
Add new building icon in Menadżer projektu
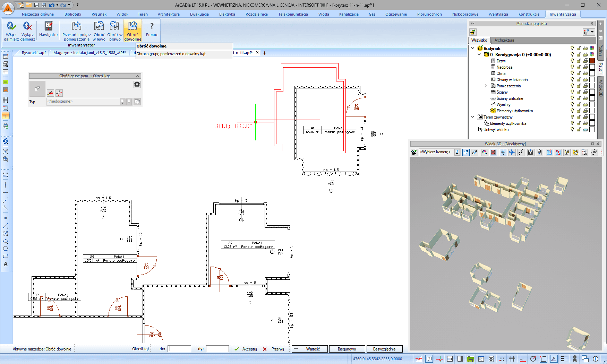[473, 32]
